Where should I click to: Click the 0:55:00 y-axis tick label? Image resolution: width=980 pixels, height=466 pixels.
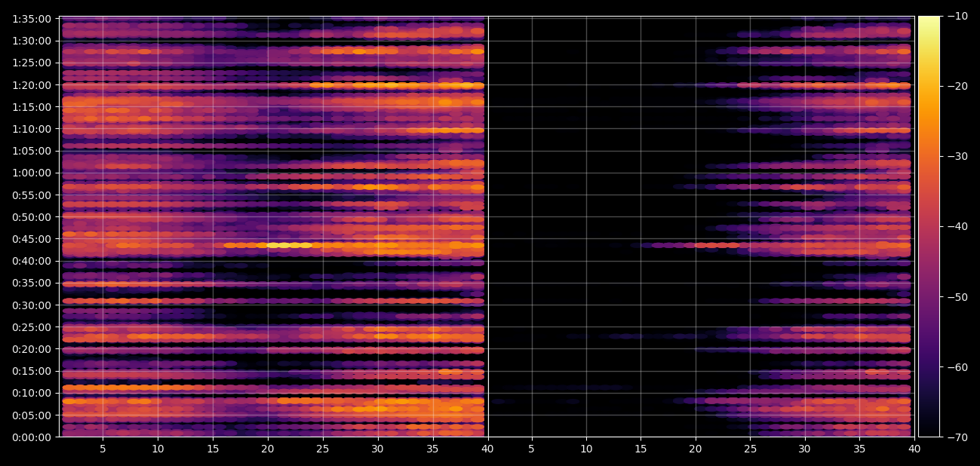point(32,195)
